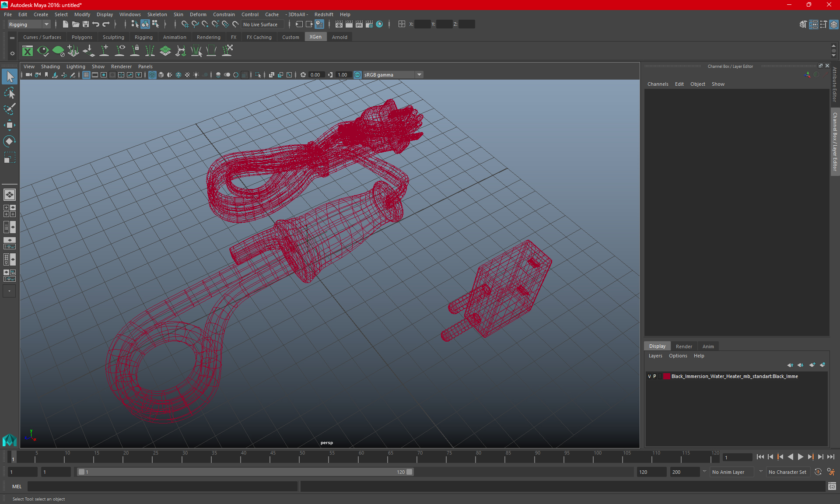Toggle use all lights bulb button
Screen dimensions: 840x504
[196, 75]
